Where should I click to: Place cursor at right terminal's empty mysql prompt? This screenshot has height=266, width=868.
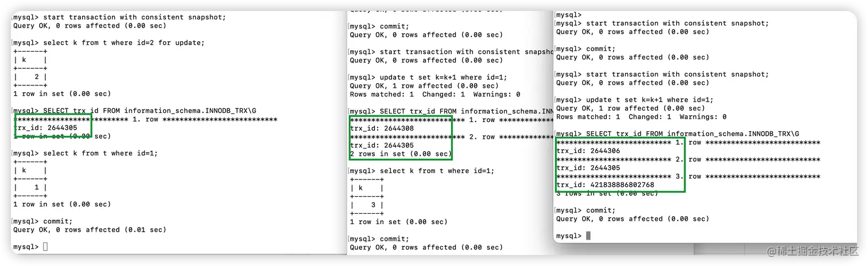(588, 236)
